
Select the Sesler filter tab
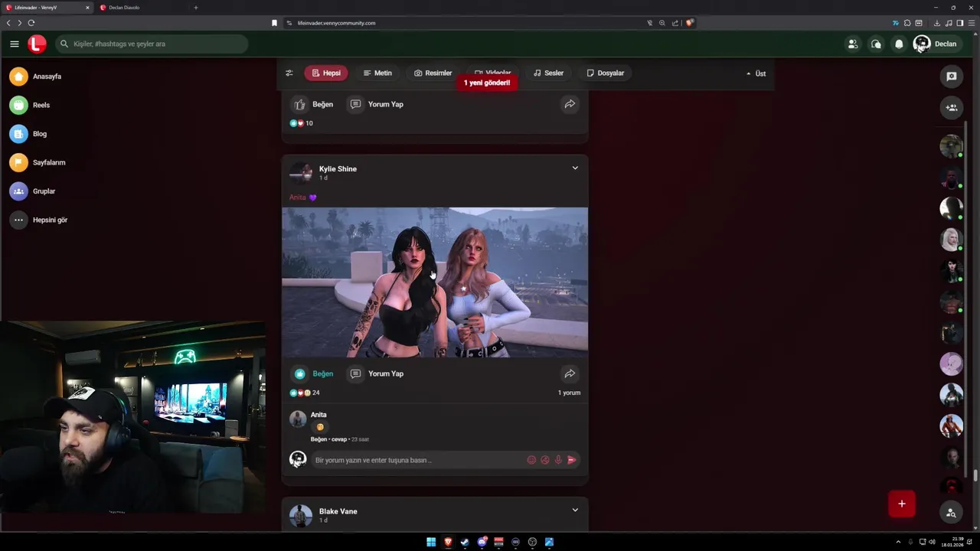[548, 73]
